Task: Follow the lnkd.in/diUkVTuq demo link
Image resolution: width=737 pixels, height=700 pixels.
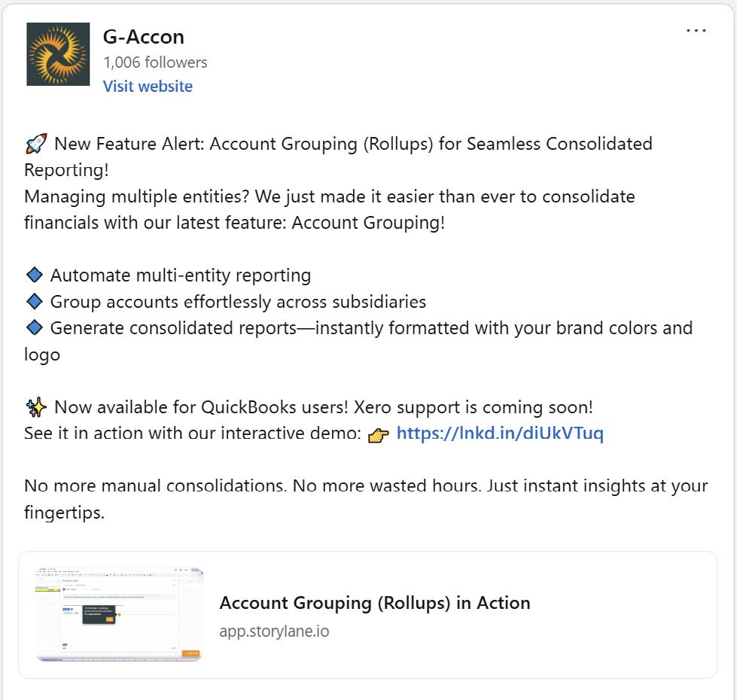Action: coord(500,434)
